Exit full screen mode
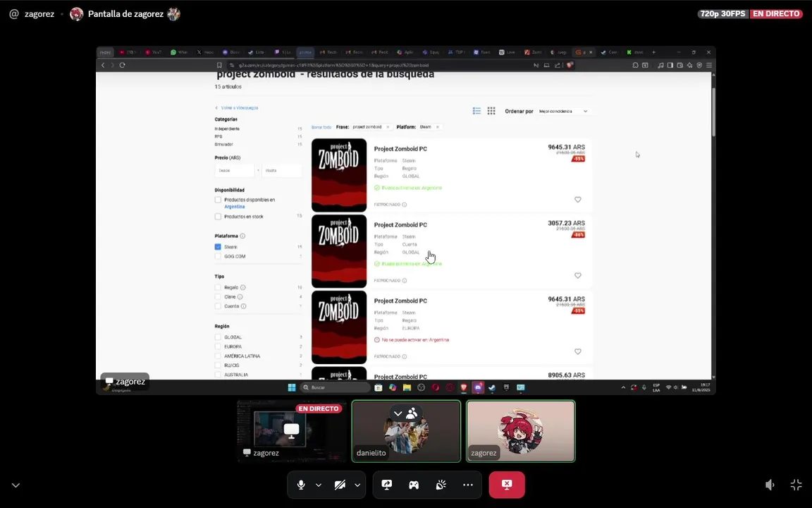Screen dimensions: 812x508 pos(796,485)
